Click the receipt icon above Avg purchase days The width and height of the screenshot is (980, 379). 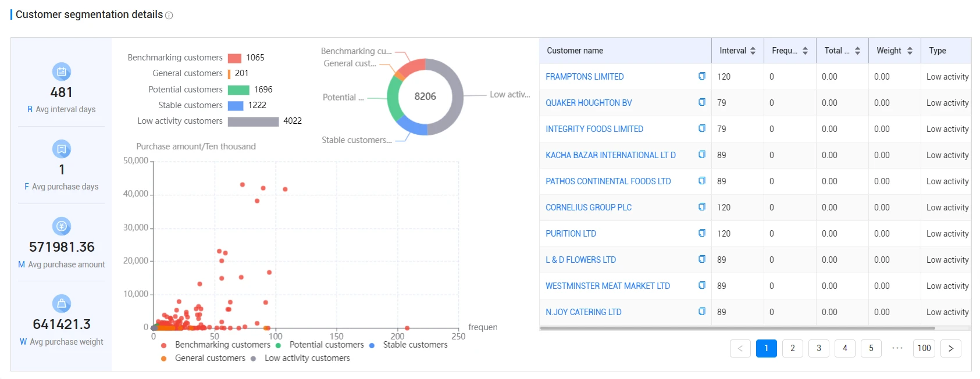(x=62, y=149)
